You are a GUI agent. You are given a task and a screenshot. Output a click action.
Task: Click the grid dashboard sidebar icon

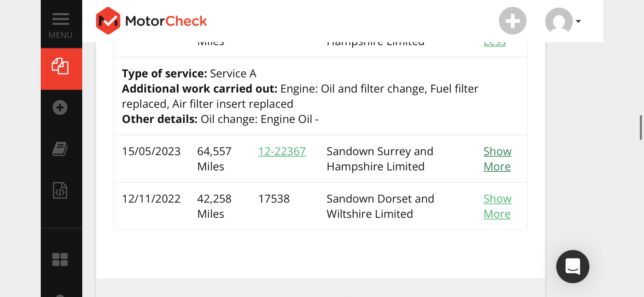click(x=60, y=259)
